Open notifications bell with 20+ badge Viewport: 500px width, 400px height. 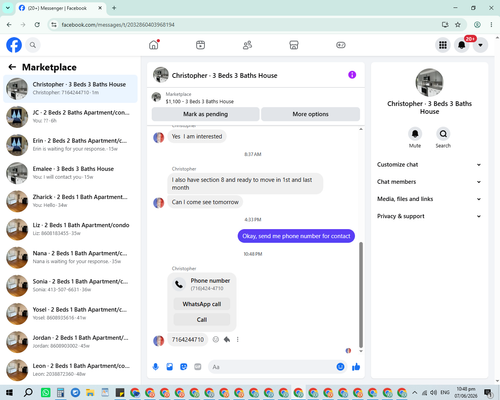[x=462, y=45]
